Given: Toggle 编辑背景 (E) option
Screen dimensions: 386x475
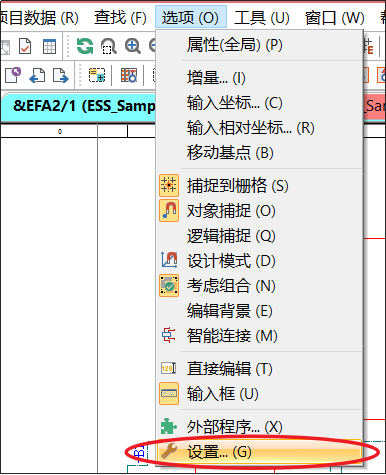Looking at the screenshot, I should (260, 311).
